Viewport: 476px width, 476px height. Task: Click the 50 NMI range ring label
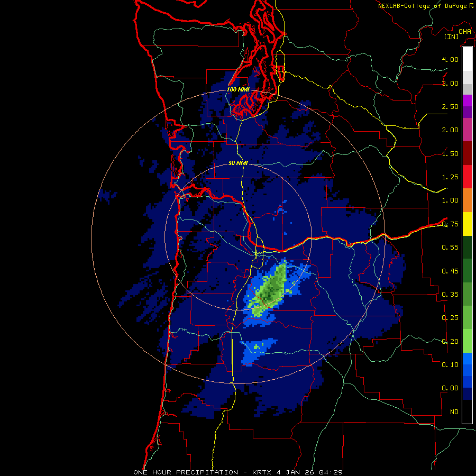(238, 163)
